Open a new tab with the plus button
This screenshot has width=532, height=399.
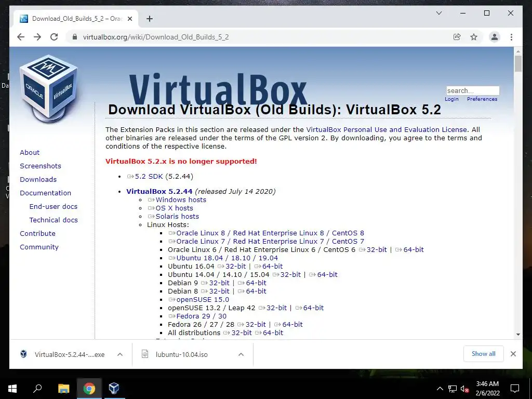pos(150,19)
